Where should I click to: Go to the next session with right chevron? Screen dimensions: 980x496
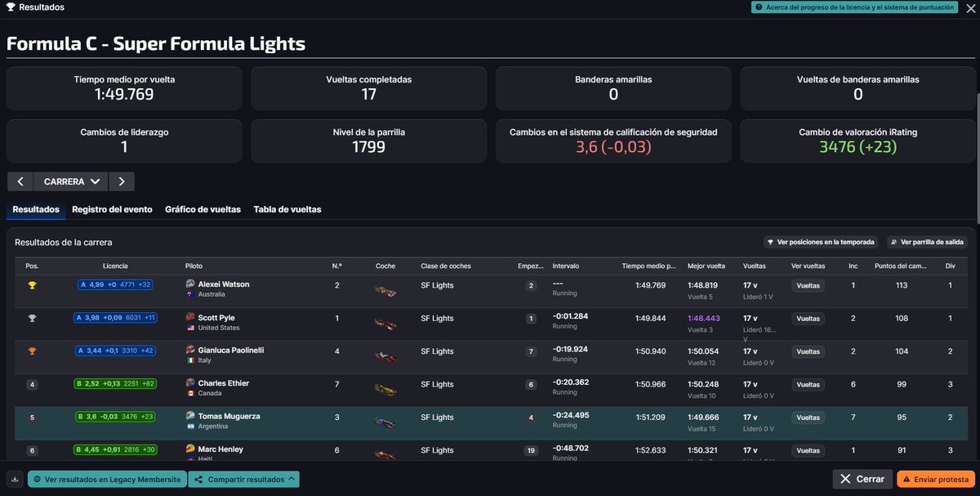122,181
